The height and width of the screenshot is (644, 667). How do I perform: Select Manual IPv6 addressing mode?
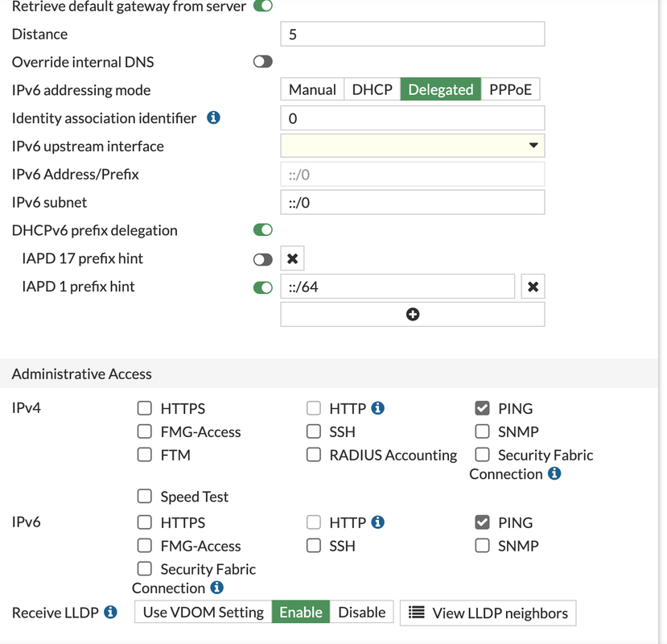click(312, 89)
